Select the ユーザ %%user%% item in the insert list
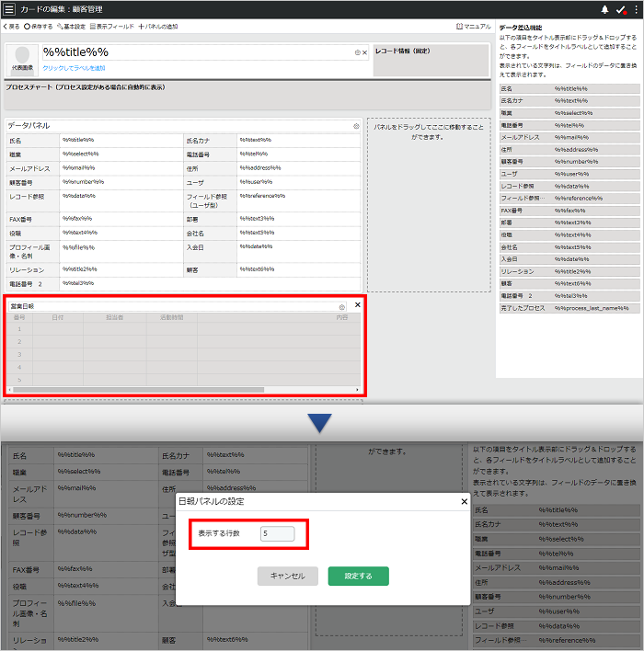 point(569,175)
